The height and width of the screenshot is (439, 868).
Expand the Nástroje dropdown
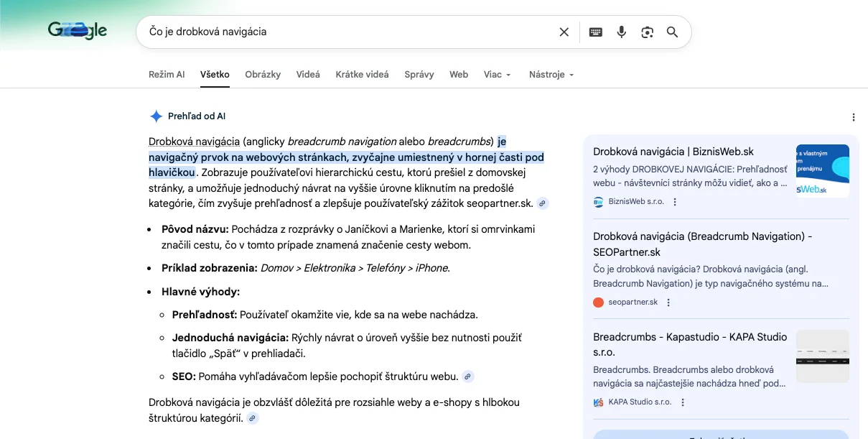click(x=551, y=75)
